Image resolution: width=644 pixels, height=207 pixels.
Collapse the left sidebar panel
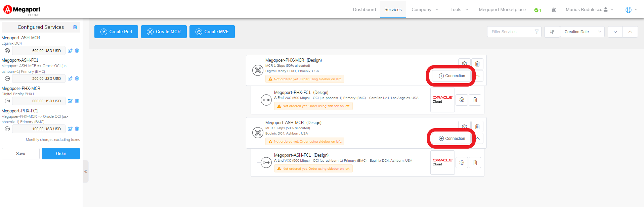(x=86, y=171)
